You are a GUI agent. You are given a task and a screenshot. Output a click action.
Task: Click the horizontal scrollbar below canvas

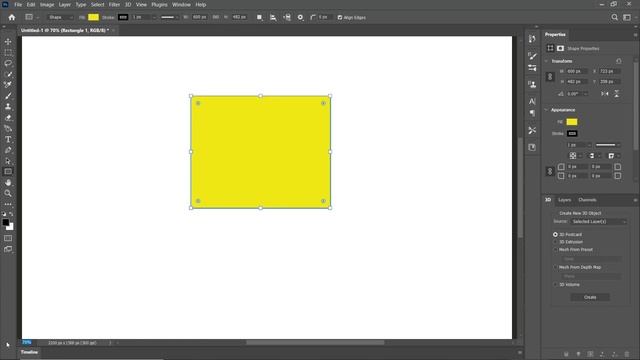coord(315,342)
